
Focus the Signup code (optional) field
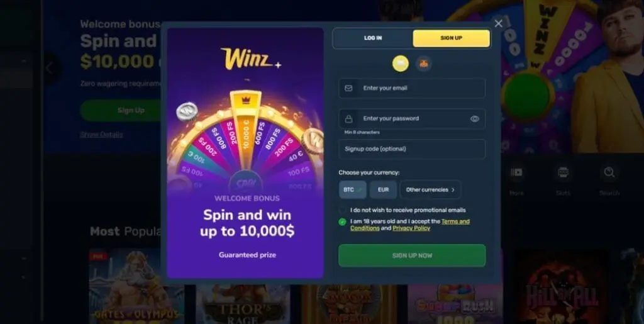pyautogui.click(x=412, y=149)
